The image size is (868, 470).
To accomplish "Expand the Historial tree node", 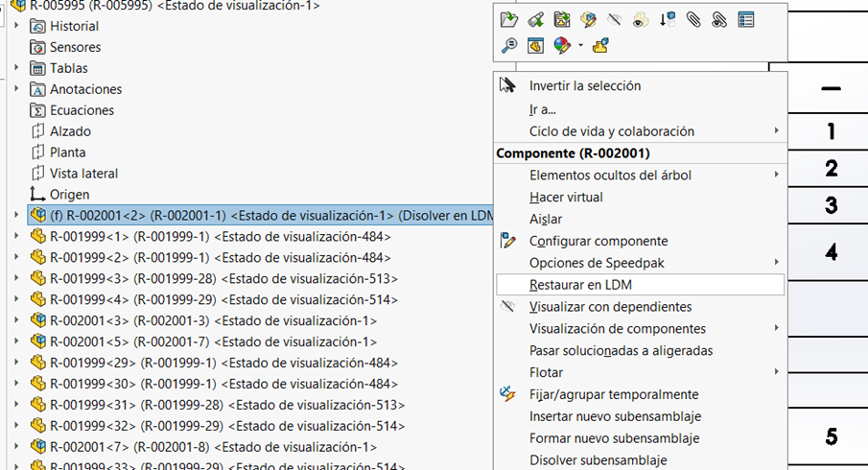I will pos(16,26).
